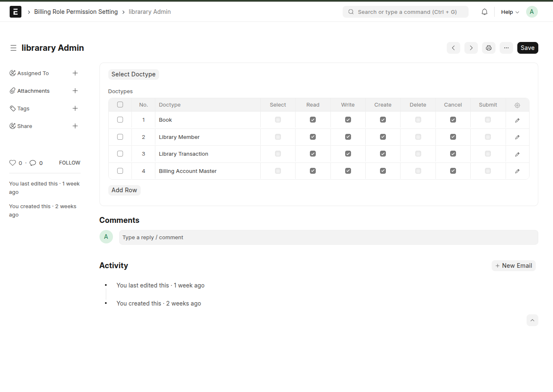Check the select-all rows header checkbox
This screenshot has height=392, width=553.
[x=120, y=105]
